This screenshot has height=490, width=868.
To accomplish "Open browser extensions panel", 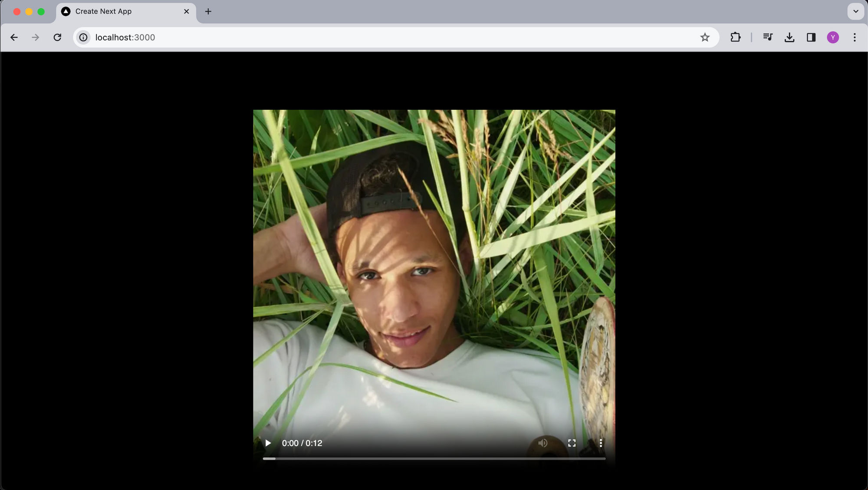I will tap(735, 37).
